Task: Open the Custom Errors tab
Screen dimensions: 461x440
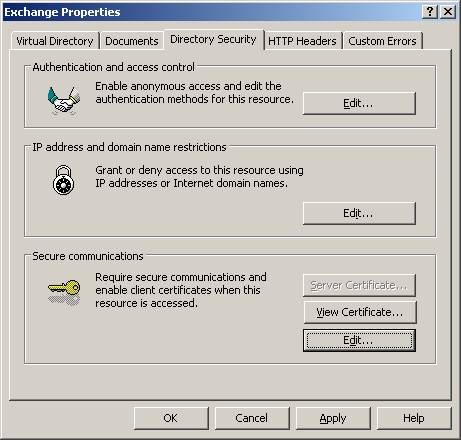Action: [382, 41]
